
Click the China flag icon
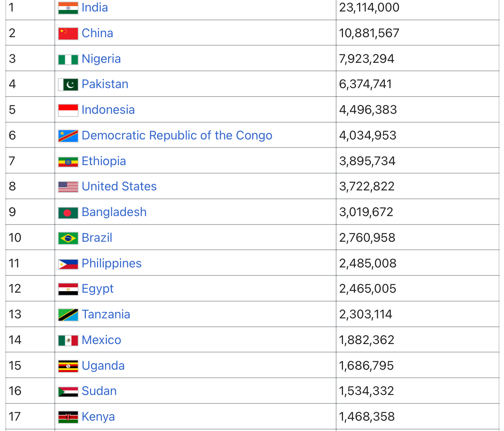click(x=68, y=34)
